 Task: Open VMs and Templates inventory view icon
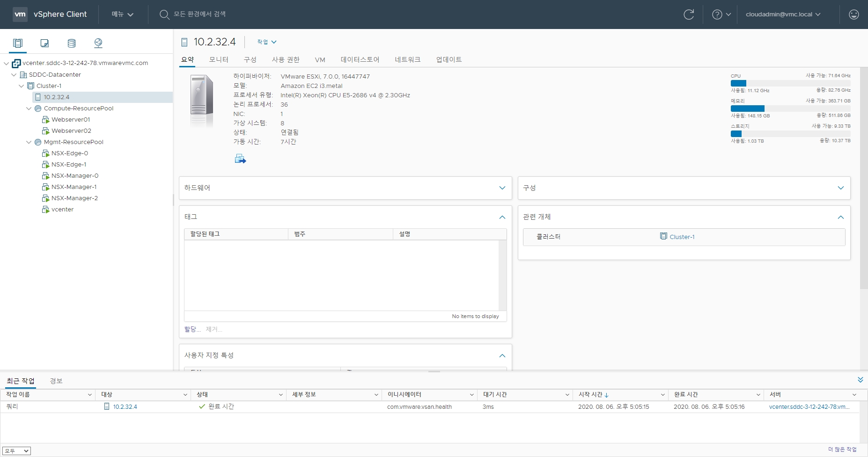tap(44, 43)
